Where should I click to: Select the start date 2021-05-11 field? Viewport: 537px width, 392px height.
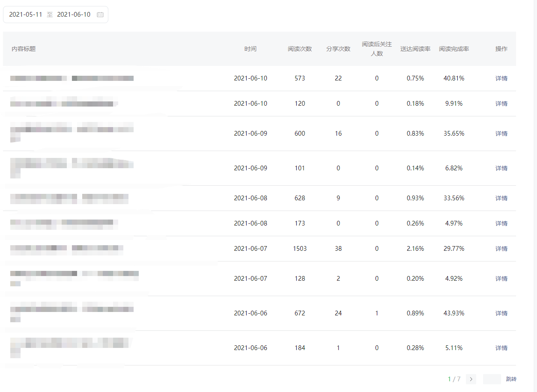pyautogui.click(x=26, y=15)
